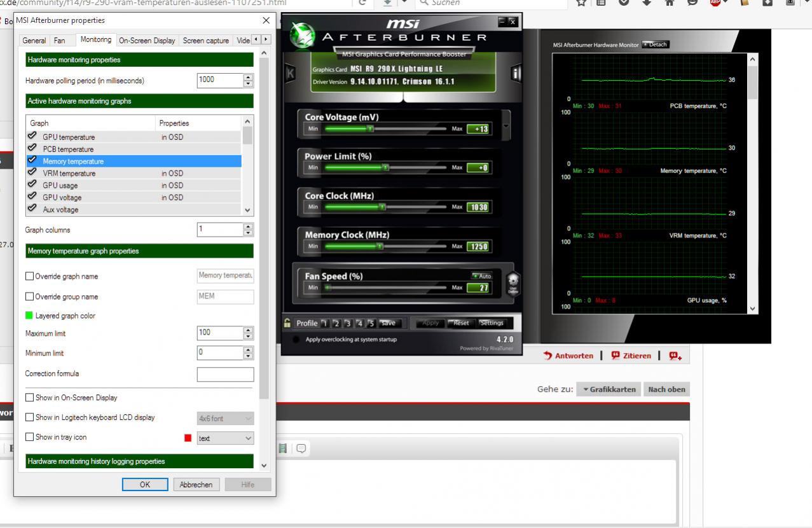Switch to the Monitoring tab
Screen dimensions: 812x528
(x=96, y=39)
